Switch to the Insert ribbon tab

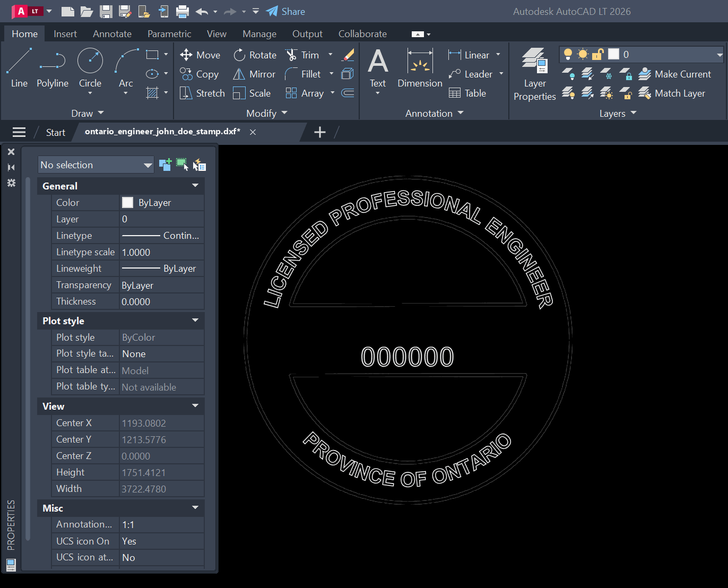pyautogui.click(x=65, y=34)
